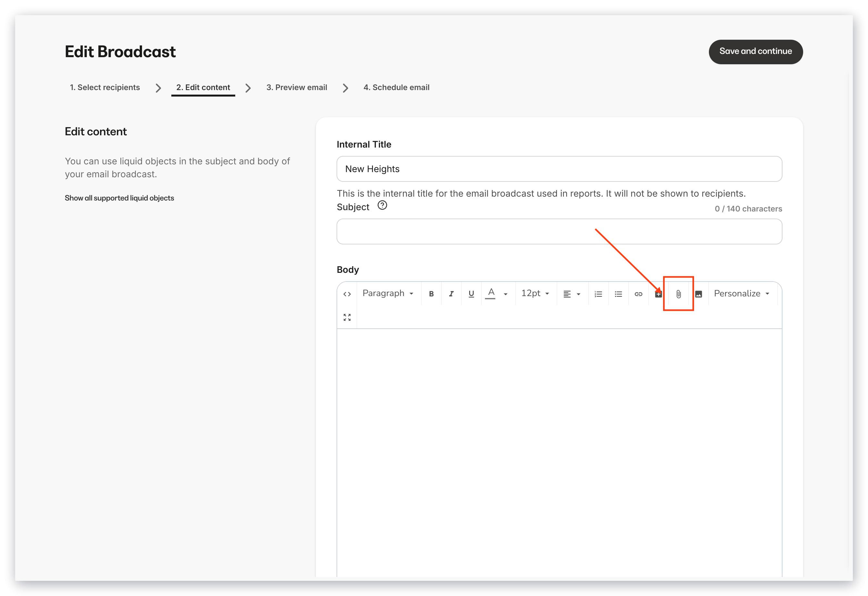Open source code view in editor toolbar

click(x=347, y=294)
